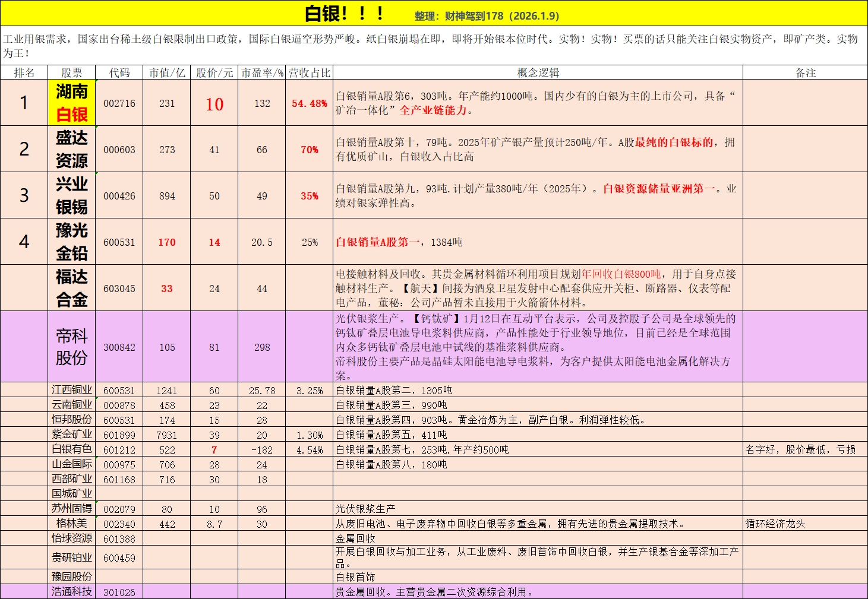This screenshot has height=599, width=868.
Task: Click the 7931 market cap value
Action: (x=167, y=435)
